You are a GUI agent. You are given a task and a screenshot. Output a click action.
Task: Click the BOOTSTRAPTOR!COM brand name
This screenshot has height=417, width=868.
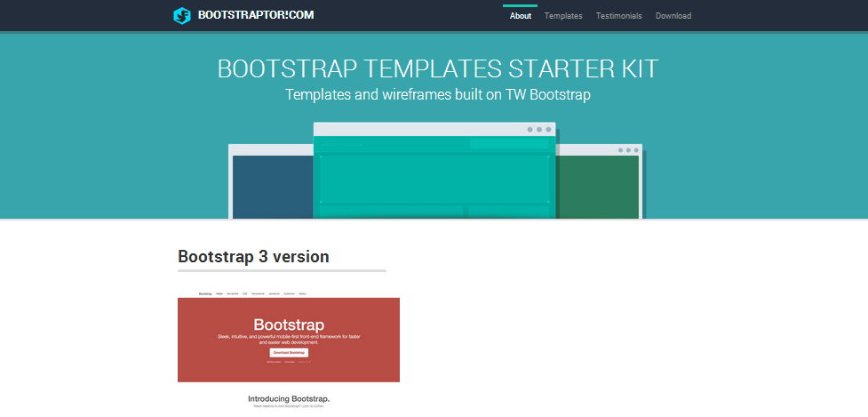point(256,15)
